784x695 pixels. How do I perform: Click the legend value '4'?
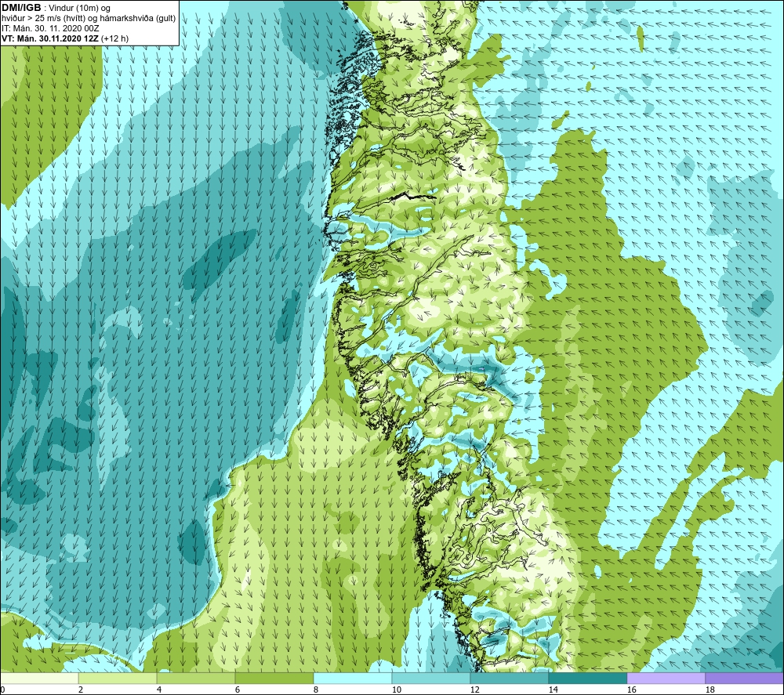159,690
